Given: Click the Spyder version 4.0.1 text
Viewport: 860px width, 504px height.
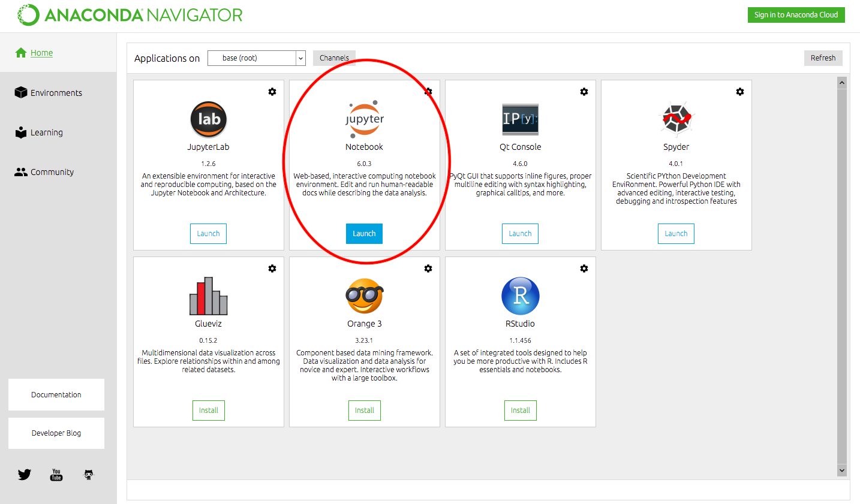Looking at the screenshot, I should [x=676, y=164].
